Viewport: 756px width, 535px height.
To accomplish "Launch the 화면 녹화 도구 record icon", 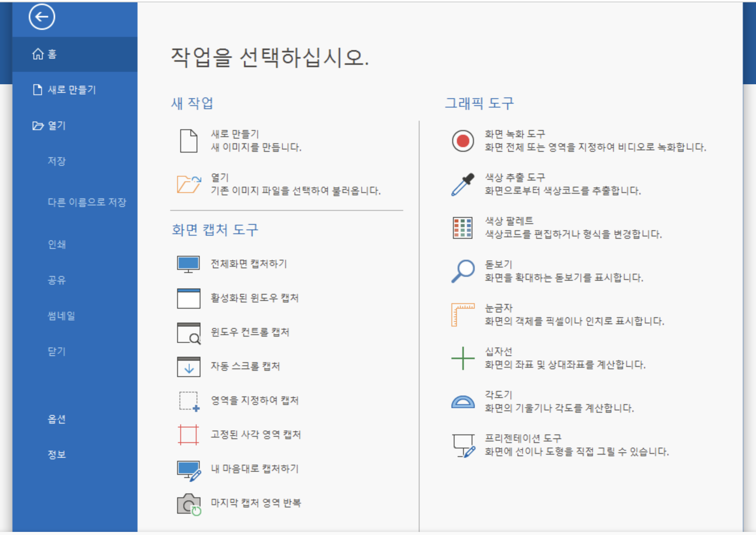I will coord(463,141).
